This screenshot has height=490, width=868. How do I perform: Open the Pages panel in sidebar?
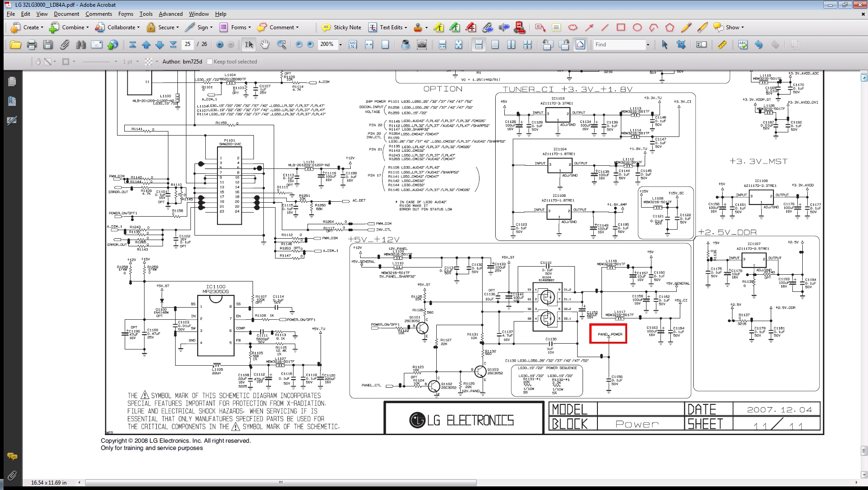[12, 82]
